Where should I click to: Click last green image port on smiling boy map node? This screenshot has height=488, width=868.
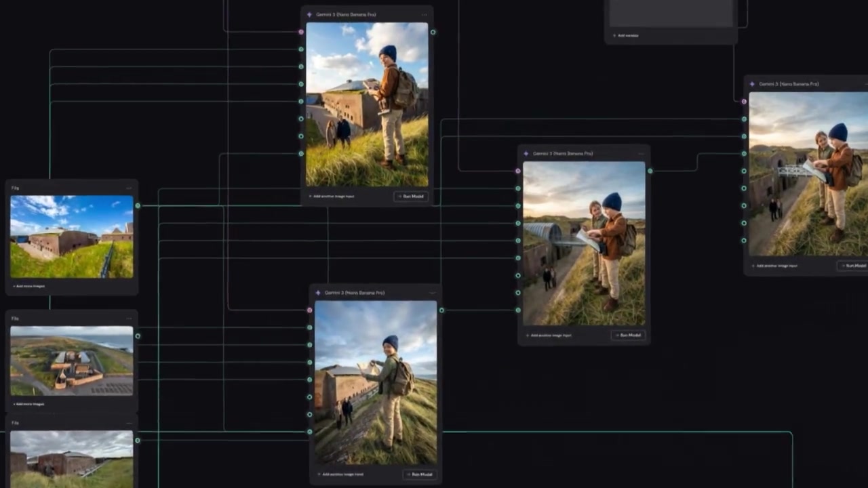pyautogui.click(x=309, y=432)
